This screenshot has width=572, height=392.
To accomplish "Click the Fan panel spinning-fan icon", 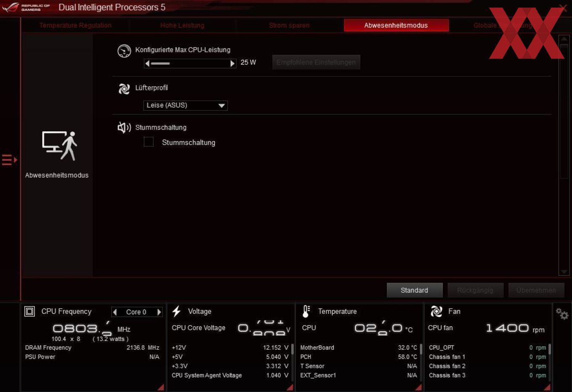I will coord(436,311).
